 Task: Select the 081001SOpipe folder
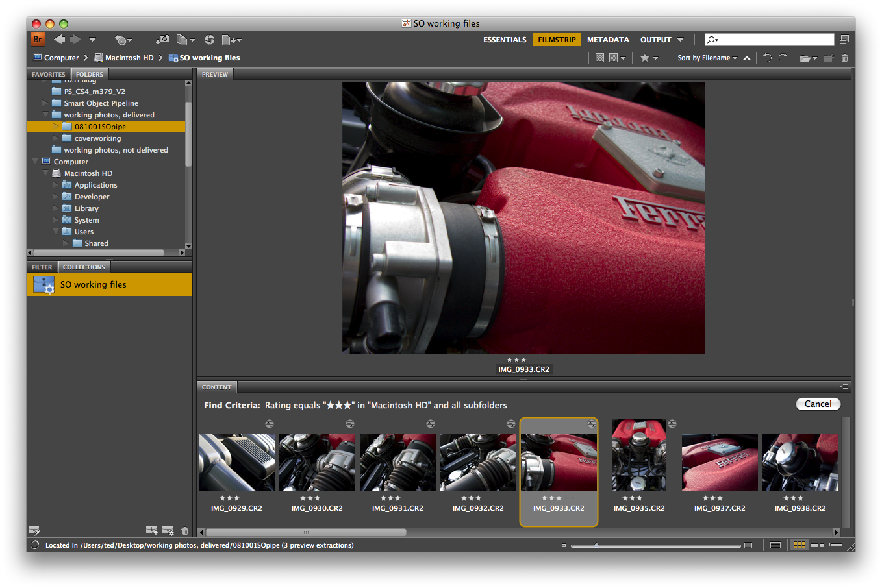106,127
